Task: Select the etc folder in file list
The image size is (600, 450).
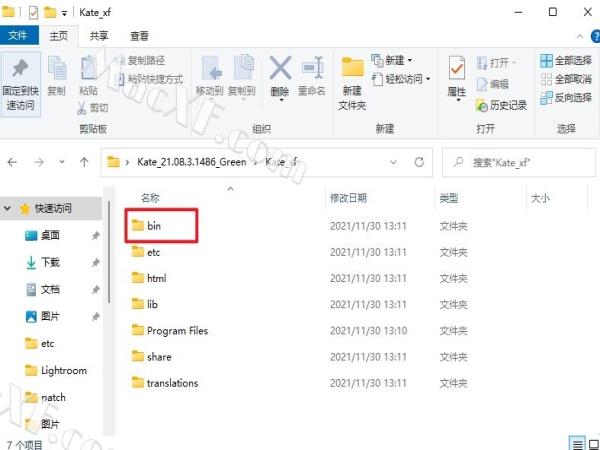Action: point(146,252)
